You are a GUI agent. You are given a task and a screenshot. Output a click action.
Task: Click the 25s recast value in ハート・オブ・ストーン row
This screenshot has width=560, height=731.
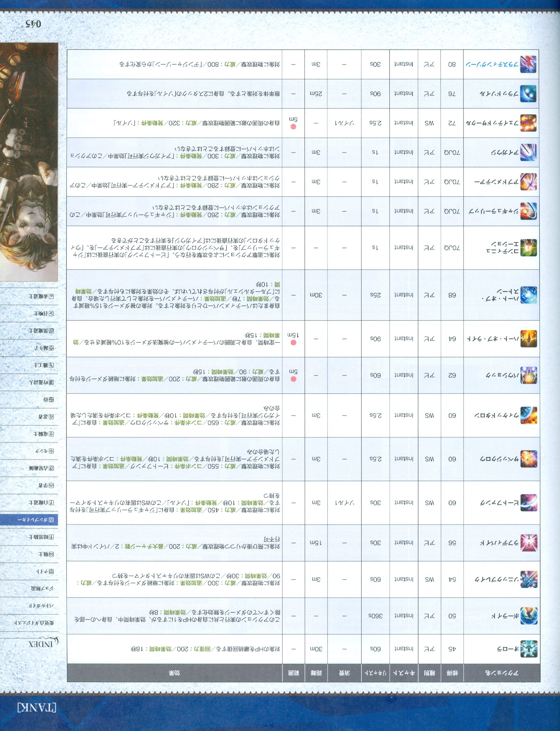click(375, 295)
